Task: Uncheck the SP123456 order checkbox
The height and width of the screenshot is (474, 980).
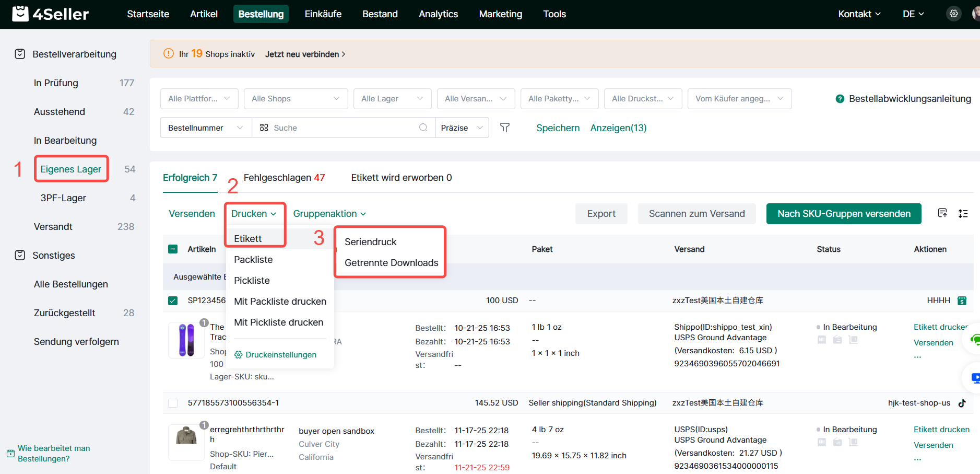Action: pos(173,300)
